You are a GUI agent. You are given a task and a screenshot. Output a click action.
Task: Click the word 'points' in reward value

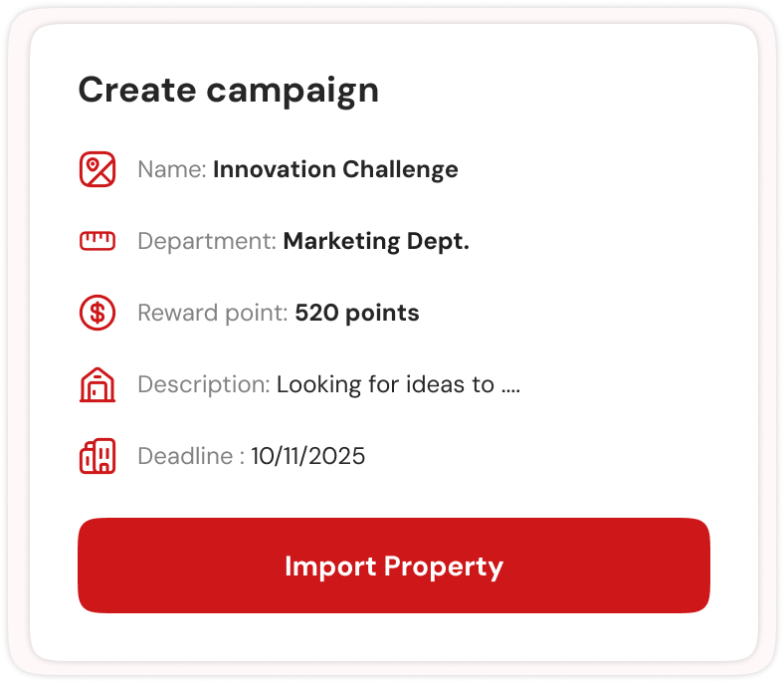coord(382,313)
